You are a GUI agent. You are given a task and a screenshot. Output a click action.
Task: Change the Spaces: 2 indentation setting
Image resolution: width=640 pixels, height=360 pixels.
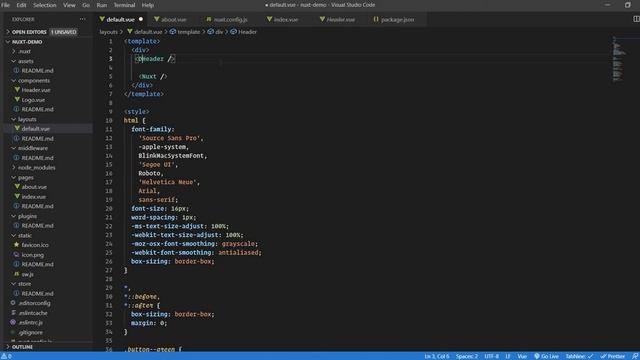(x=467, y=356)
